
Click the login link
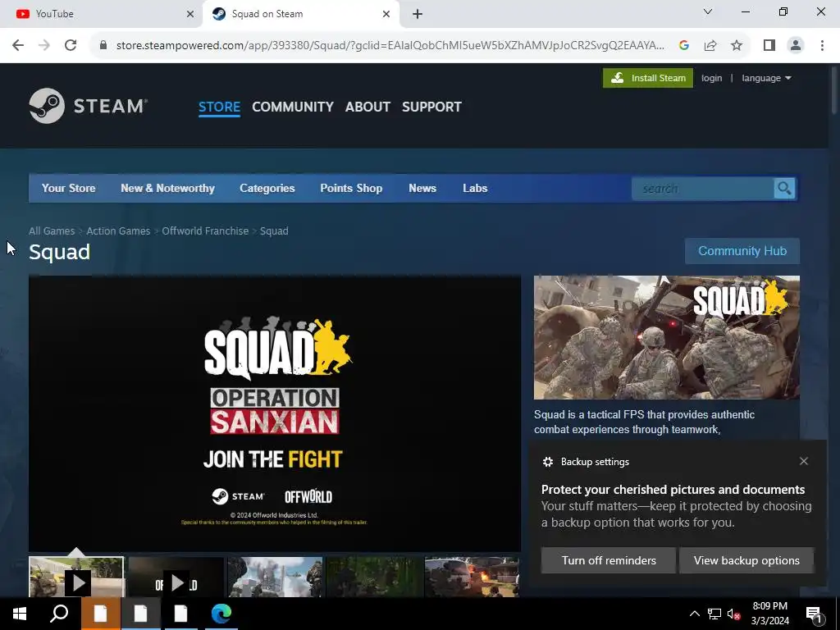711,78
